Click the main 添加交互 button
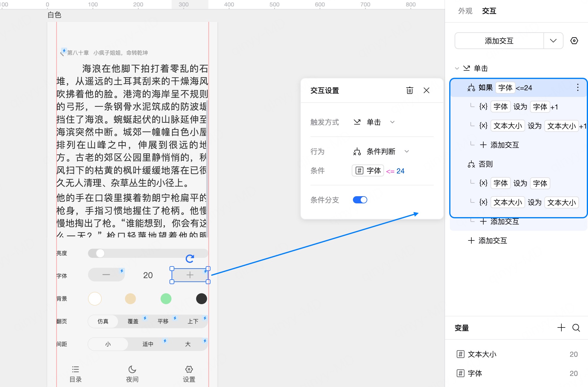 point(499,41)
